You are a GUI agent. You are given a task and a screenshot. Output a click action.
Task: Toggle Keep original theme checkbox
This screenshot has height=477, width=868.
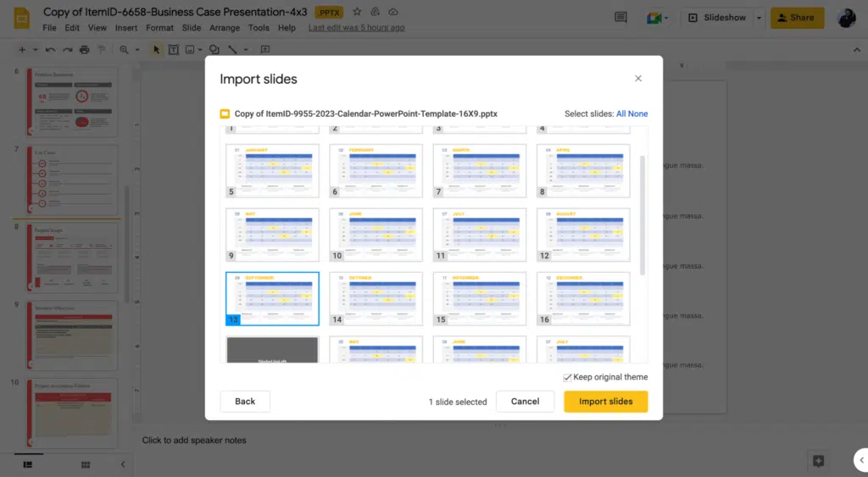pyautogui.click(x=567, y=377)
